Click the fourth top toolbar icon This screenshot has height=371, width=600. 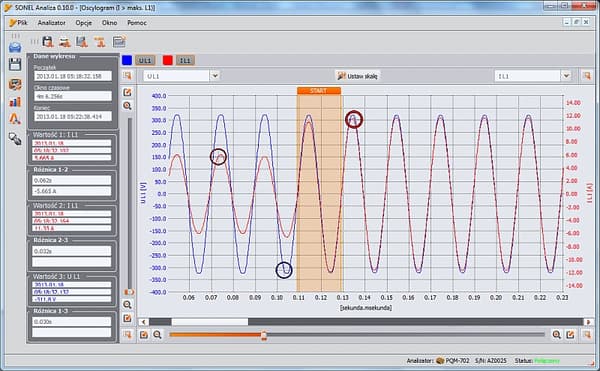(99, 42)
